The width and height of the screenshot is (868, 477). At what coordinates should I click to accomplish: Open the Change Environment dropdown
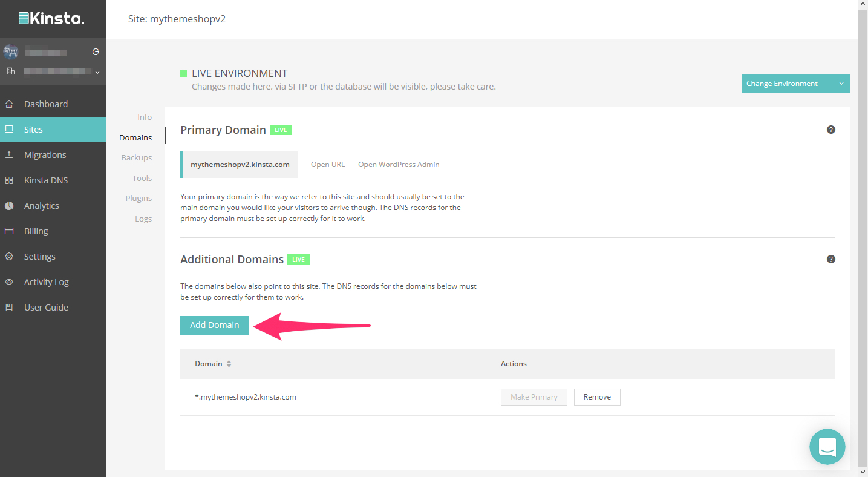(795, 83)
